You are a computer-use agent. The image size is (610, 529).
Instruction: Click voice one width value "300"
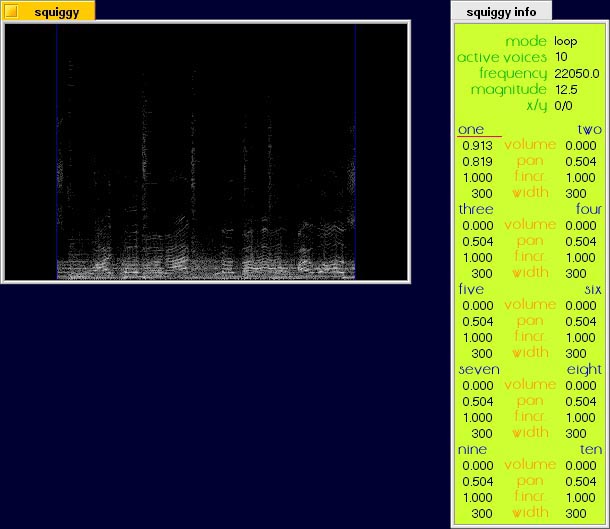[482, 194]
